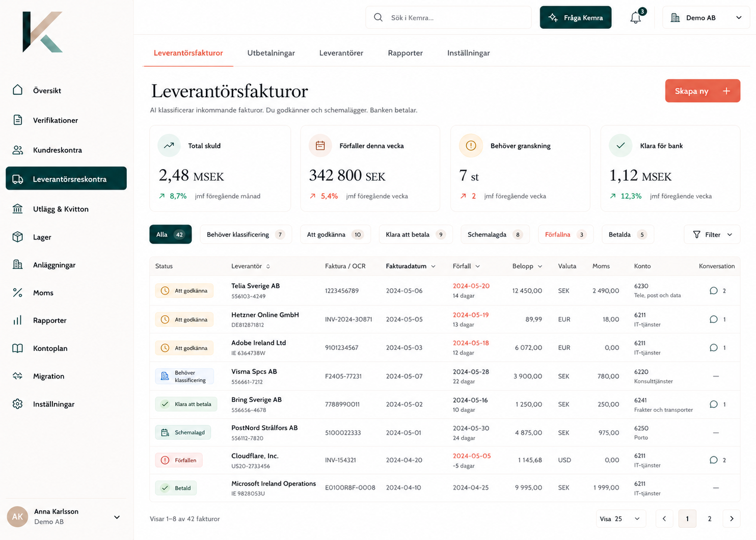
Task: Open Kundreskontra in sidebar
Action: click(x=66, y=150)
